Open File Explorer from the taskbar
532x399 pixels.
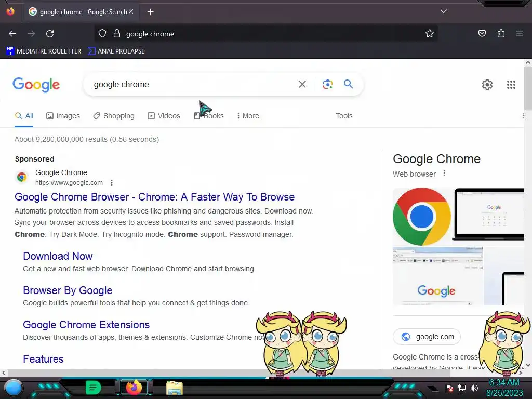pyautogui.click(x=175, y=388)
